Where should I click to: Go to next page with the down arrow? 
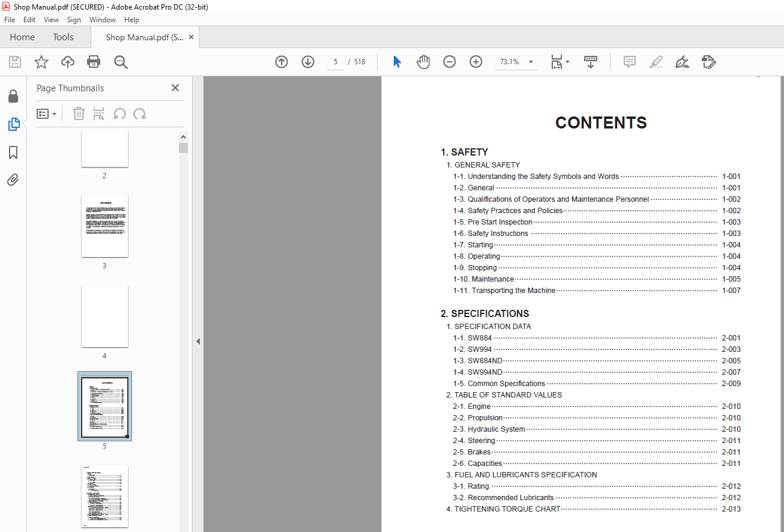[308, 62]
